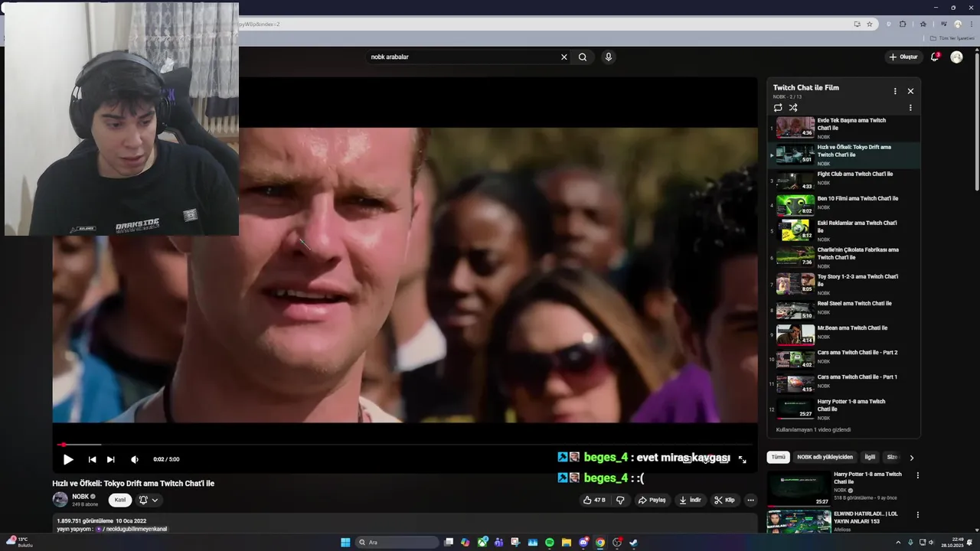The width and height of the screenshot is (980, 551).
Task: Open options for ELWIND HATIRLADI video
Action: click(918, 515)
